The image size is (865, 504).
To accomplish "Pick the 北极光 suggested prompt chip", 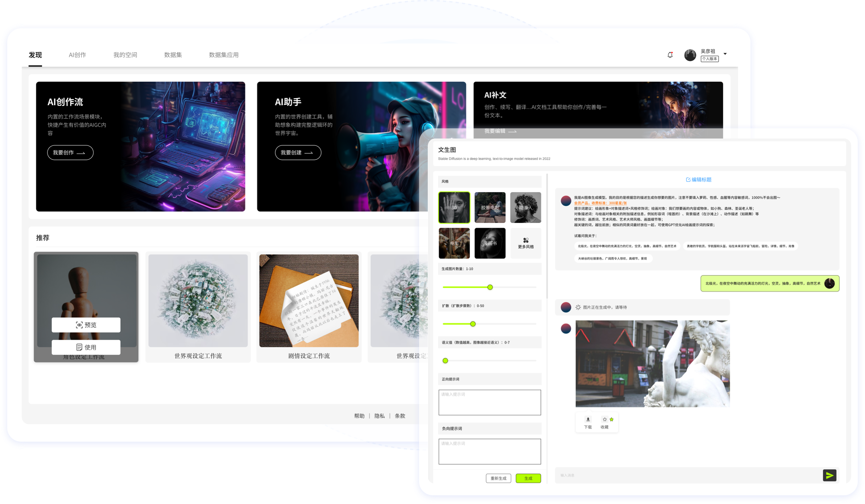I will (627, 246).
